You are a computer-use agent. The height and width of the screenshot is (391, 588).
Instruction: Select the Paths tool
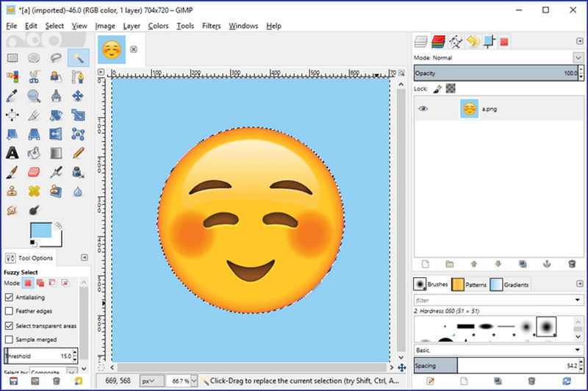click(78, 77)
